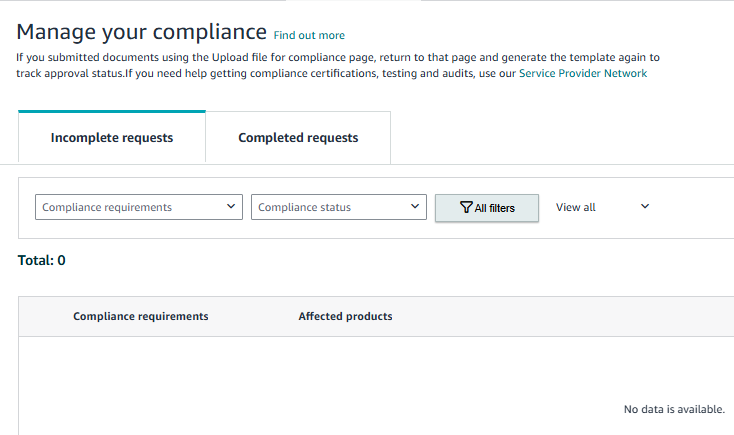The width and height of the screenshot is (734, 435).
Task: Select the Compliance requirements column header
Action: coord(140,316)
